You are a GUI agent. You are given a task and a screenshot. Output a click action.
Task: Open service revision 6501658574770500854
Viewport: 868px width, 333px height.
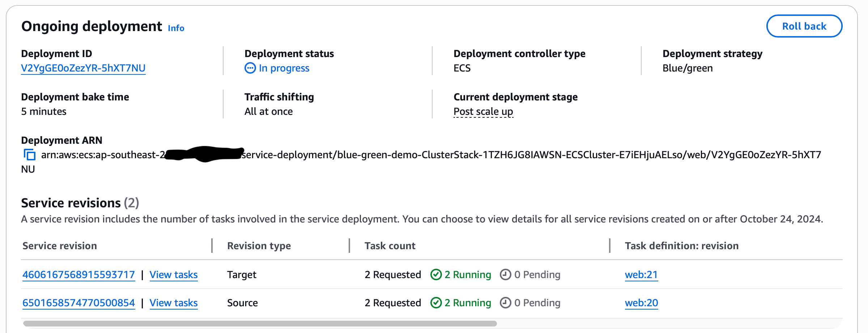78,303
